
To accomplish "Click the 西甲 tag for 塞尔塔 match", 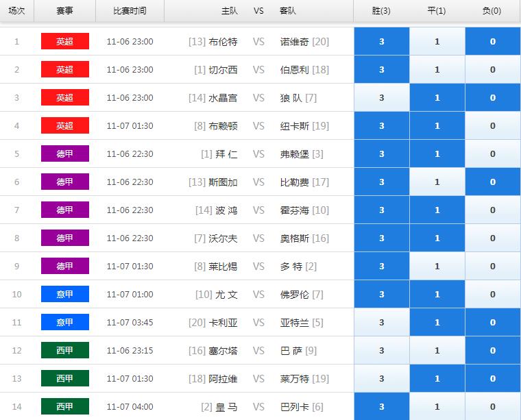I will click(65, 350).
